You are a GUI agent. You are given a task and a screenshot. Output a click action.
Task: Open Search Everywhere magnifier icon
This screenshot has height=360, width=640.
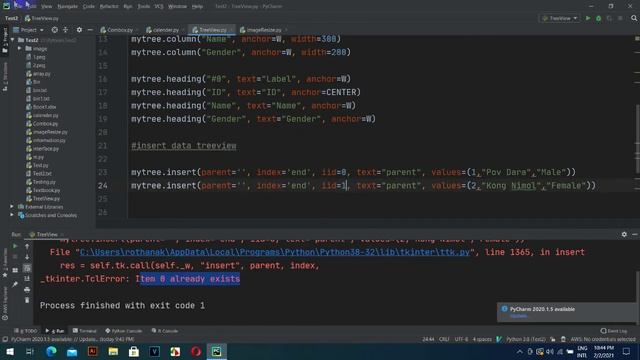[634, 18]
